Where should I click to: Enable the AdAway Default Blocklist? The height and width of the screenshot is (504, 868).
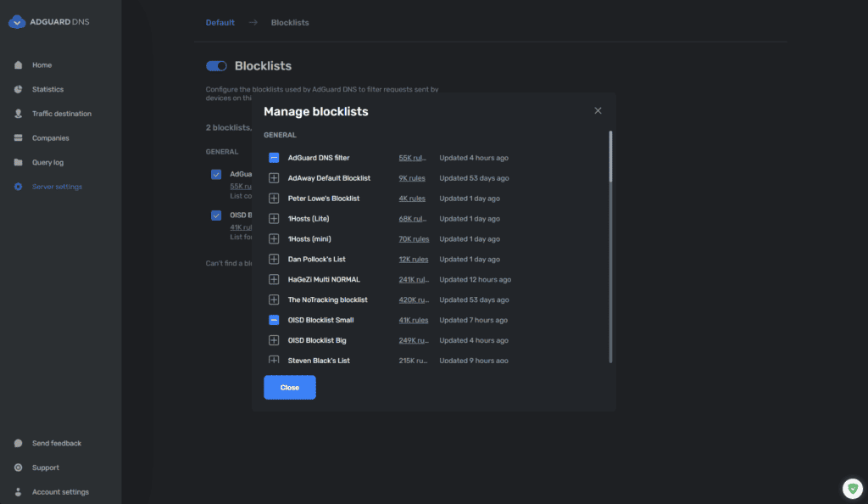tap(274, 178)
